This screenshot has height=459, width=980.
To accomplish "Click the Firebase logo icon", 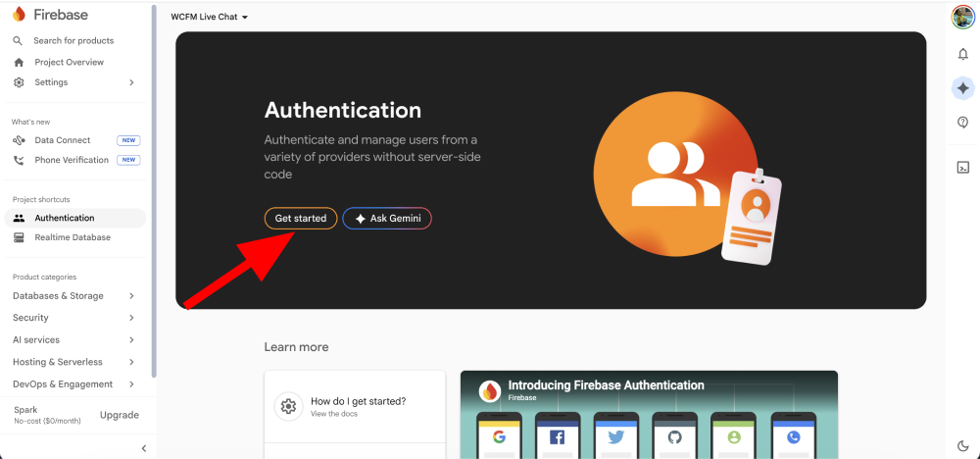I will (19, 15).
